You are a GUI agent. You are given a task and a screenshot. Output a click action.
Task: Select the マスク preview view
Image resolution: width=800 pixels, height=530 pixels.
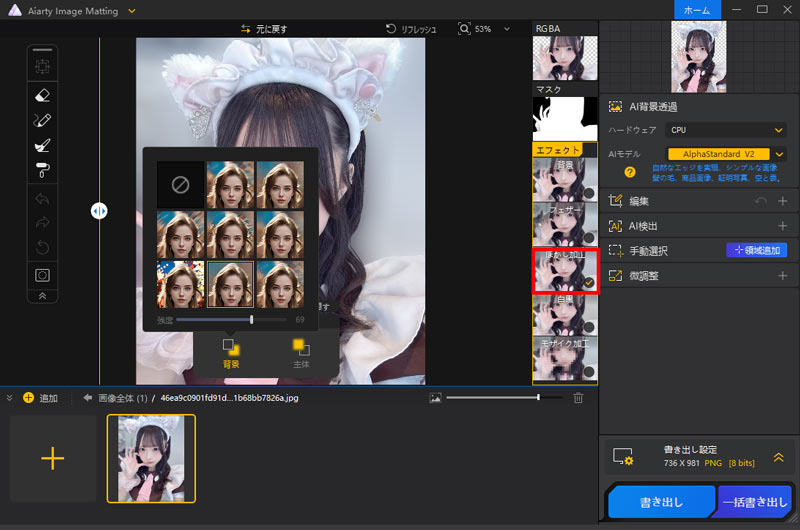(x=565, y=117)
